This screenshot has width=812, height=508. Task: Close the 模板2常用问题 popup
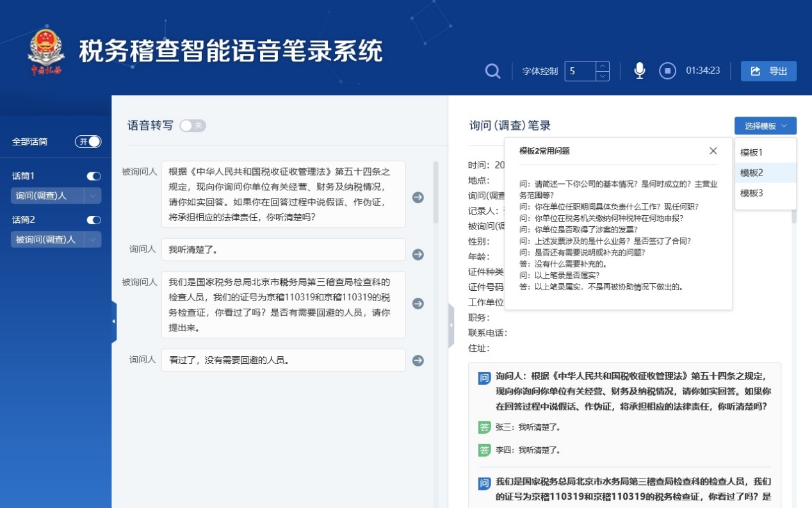[x=713, y=151]
